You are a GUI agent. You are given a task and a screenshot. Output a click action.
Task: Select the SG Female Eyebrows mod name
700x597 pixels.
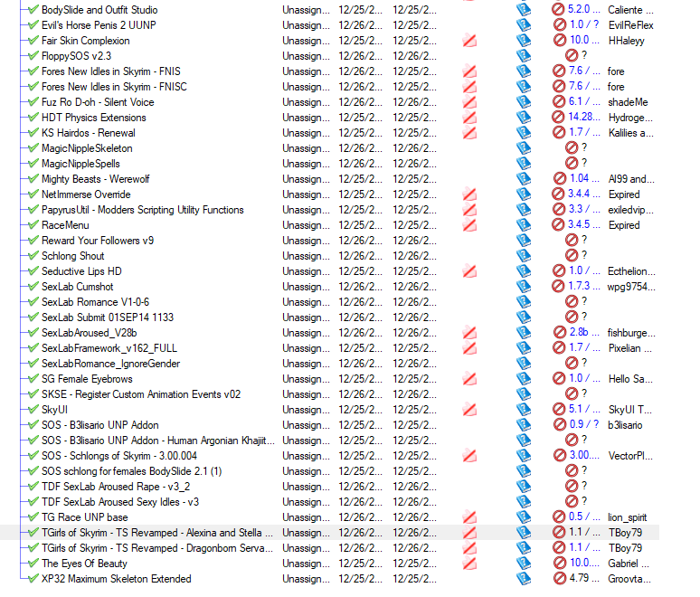tap(87, 379)
